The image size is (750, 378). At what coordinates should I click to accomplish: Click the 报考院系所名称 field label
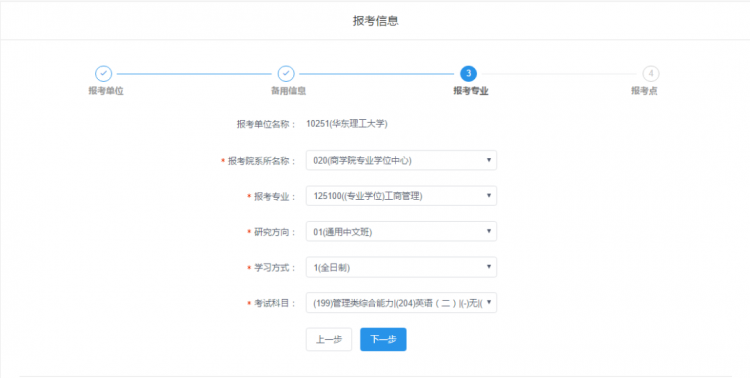click(262, 161)
